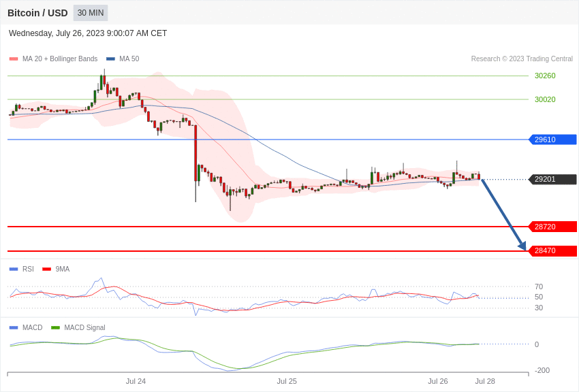Click the MA 20 + Bollinger Bands label
The width and height of the screenshot is (579, 392).
click(60, 59)
